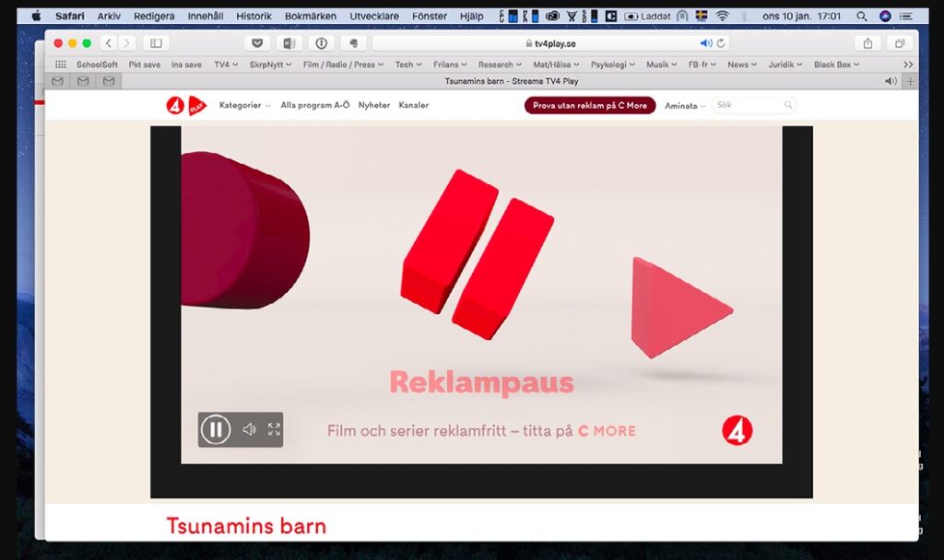Open the Safari share menu
This screenshot has height=560, width=944.
[867, 43]
